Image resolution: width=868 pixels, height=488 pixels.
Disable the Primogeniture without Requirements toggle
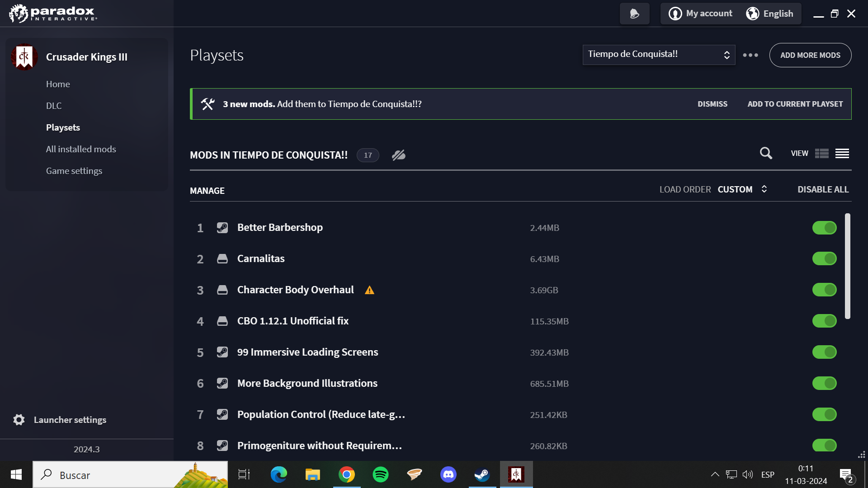coord(825,446)
